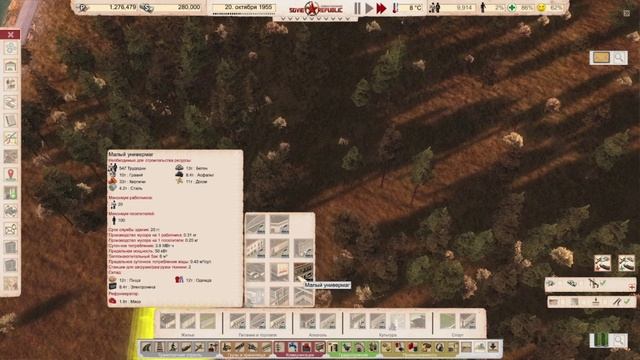
Task: Open the green book icon at bottom right
Action: click(x=600, y=340)
